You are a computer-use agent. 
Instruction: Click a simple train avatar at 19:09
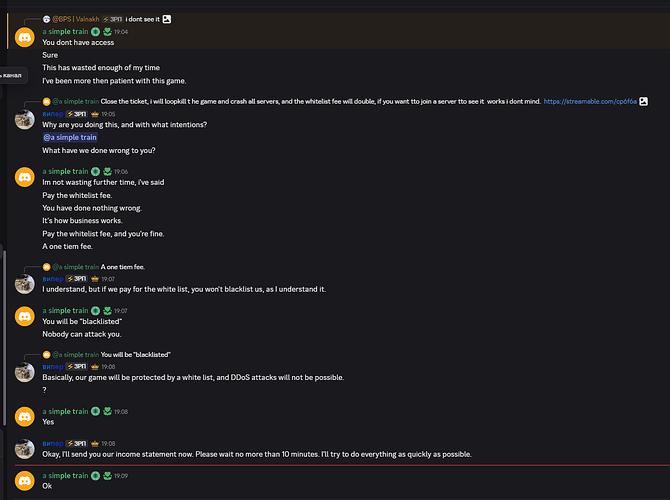[25, 481]
